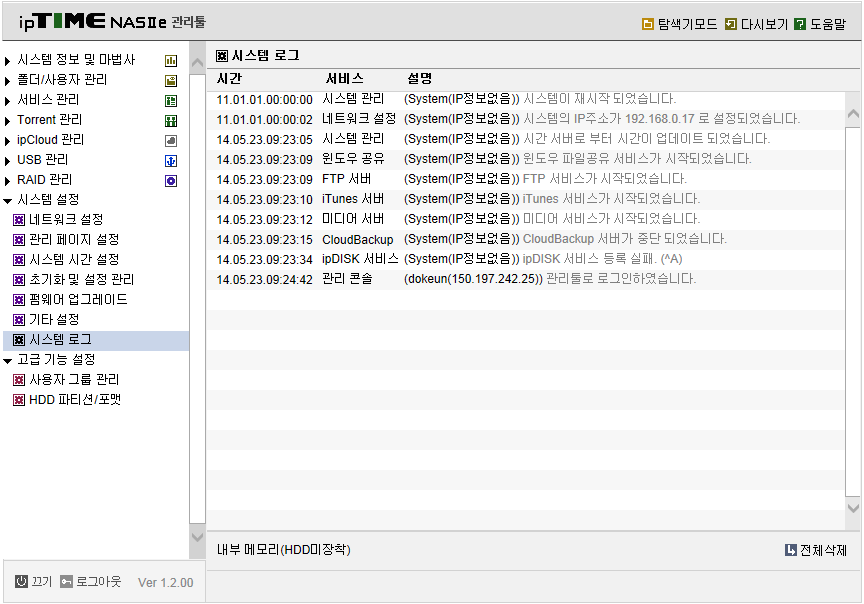Image resolution: width=864 pixels, height=604 pixels.
Task: Collapse the 고급 기능 설정 section arrow
Action: tap(7, 360)
